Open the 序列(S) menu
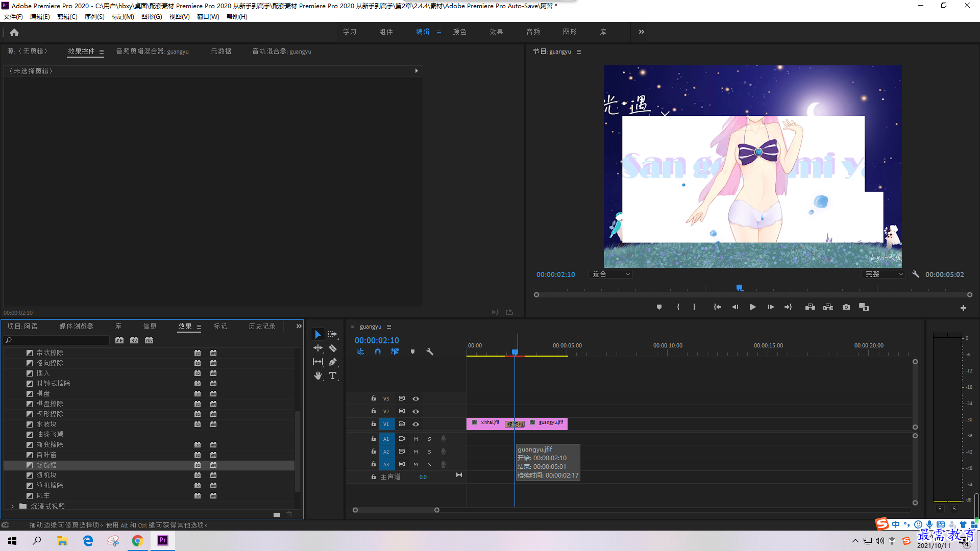The image size is (980, 551). tap(94, 17)
